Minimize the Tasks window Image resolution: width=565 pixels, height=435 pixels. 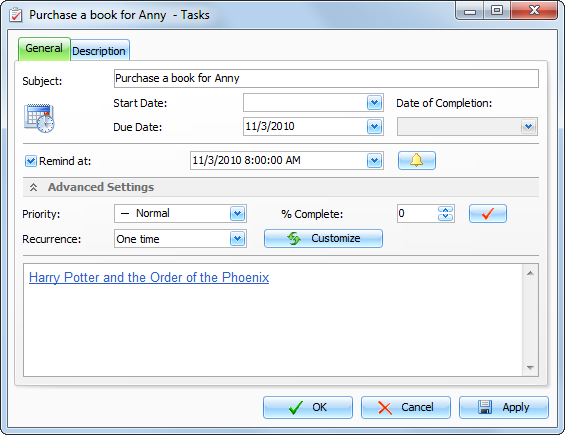point(470,11)
